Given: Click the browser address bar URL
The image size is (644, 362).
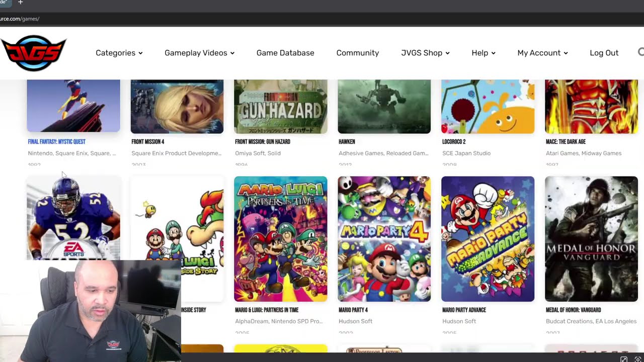Looking at the screenshot, I should pyautogui.click(x=20, y=19).
